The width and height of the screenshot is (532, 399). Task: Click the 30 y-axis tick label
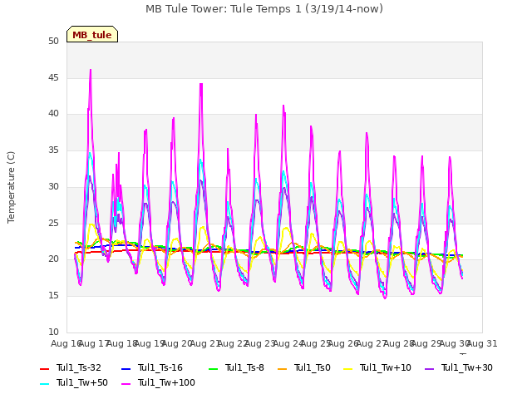click(x=53, y=186)
